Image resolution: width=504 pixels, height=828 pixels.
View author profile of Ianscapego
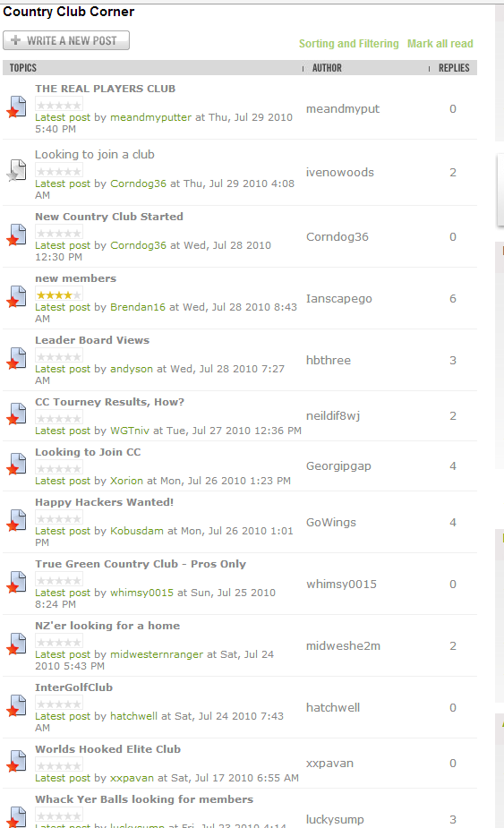click(x=339, y=299)
